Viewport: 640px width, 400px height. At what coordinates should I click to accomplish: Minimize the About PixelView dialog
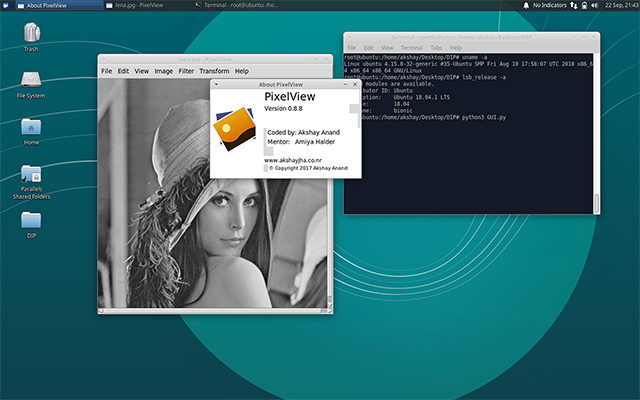(345, 84)
